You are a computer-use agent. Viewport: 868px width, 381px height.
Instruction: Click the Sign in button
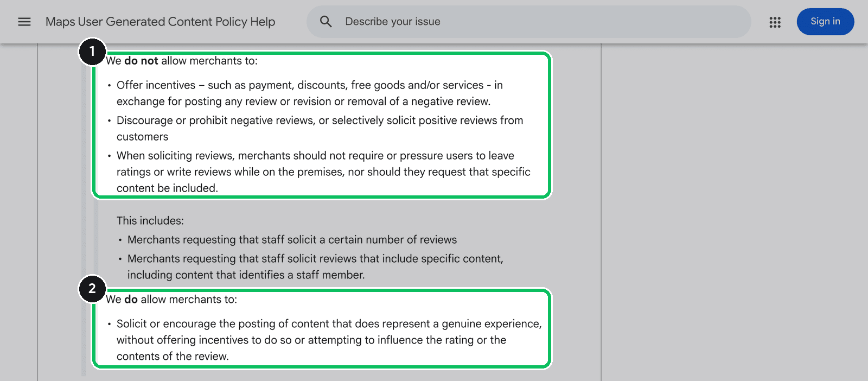coord(825,22)
